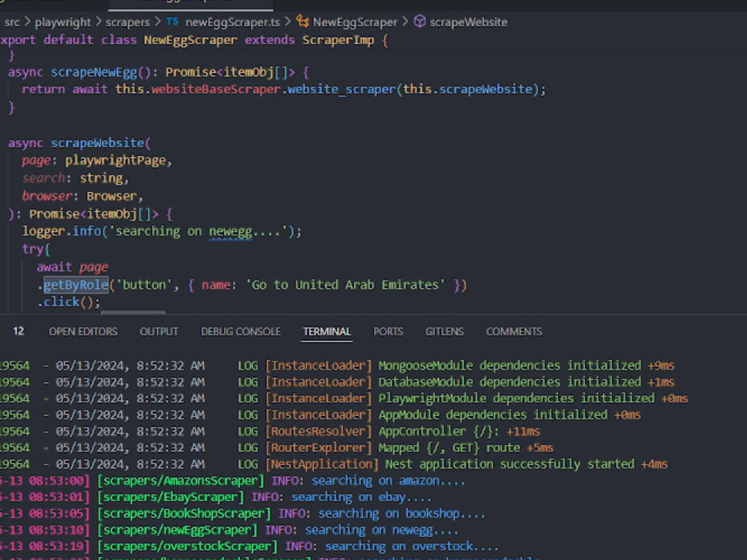This screenshot has width=747, height=560.
Task: Select the 'scrapeWebsite' breadcrumb method
Action: [x=468, y=22]
